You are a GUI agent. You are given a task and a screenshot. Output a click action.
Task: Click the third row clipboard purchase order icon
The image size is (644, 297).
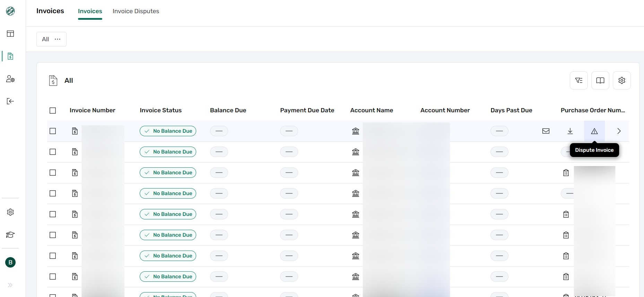coord(566,173)
